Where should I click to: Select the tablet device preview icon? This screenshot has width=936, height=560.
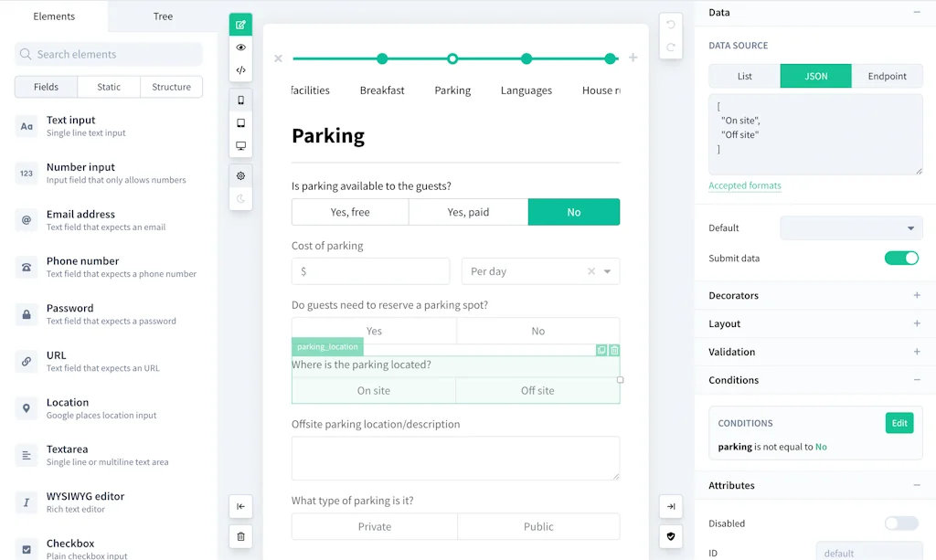240,122
